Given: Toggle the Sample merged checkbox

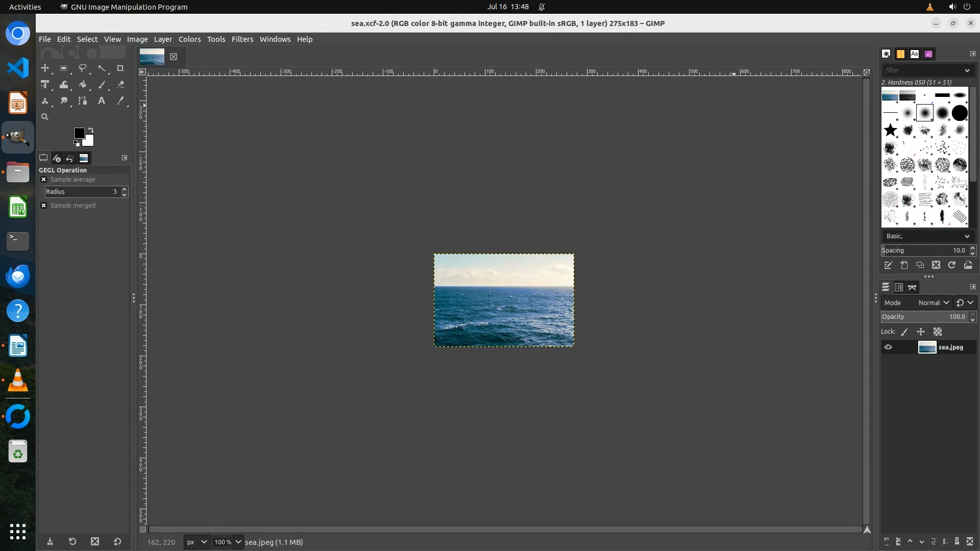Looking at the screenshot, I should click(44, 206).
